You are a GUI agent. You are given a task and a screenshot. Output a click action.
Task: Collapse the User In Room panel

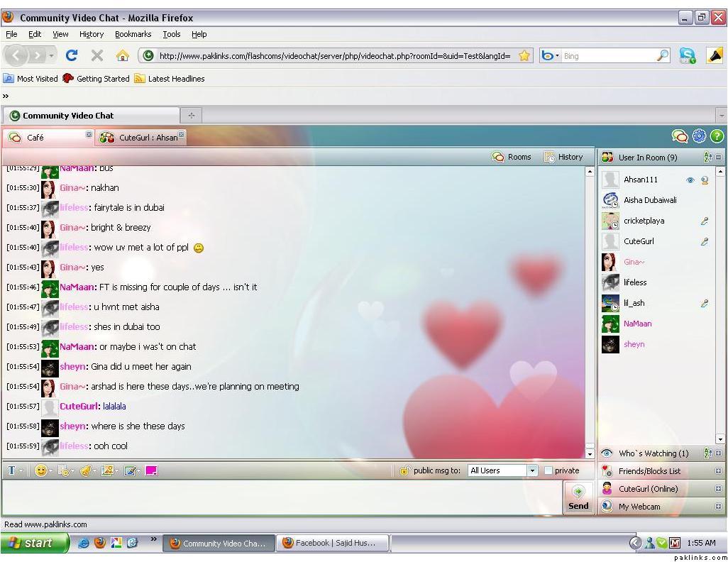[x=718, y=158]
